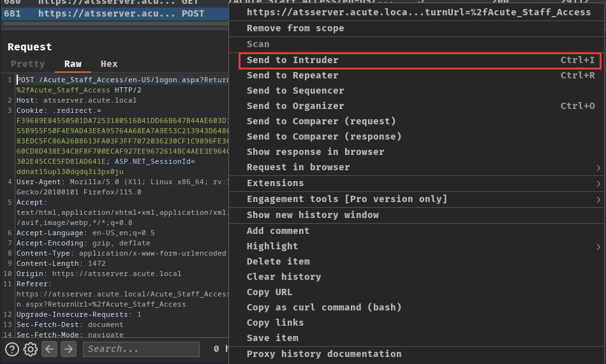The width and height of the screenshot is (606, 364).
Task: Select Copy links
Action: [x=417, y=323]
